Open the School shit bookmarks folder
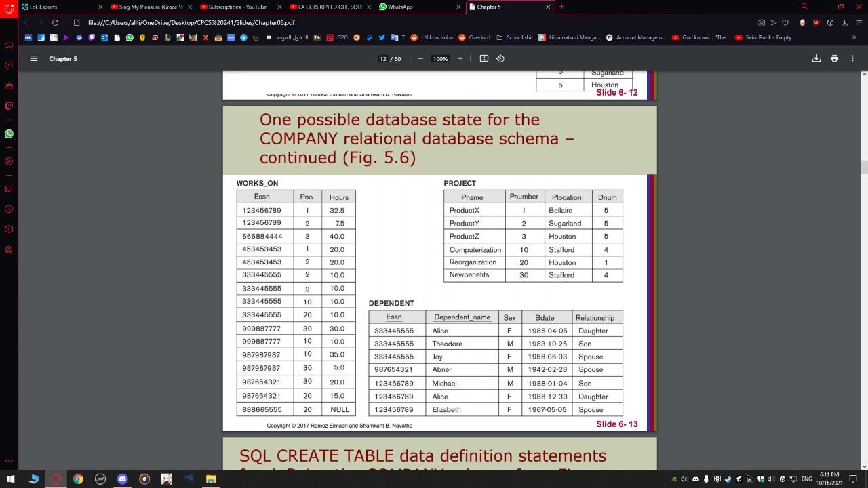This screenshot has width=868, height=488. tap(517, 37)
